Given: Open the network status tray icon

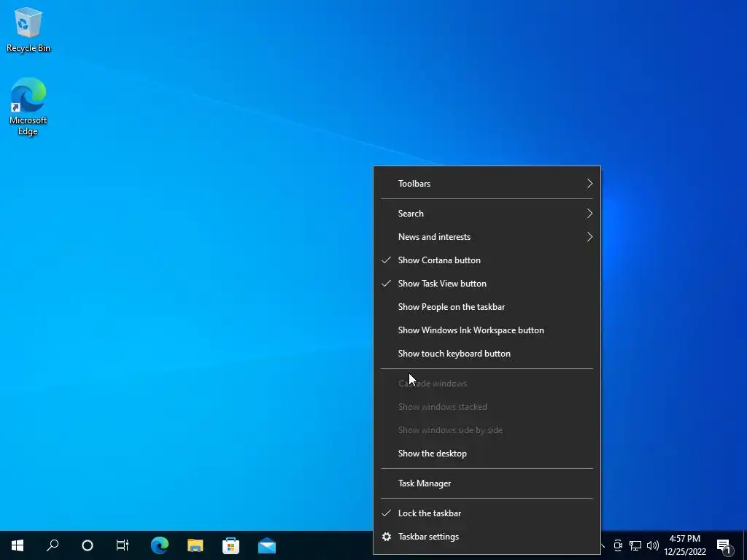Looking at the screenshot, I should [x=635, y=545].
